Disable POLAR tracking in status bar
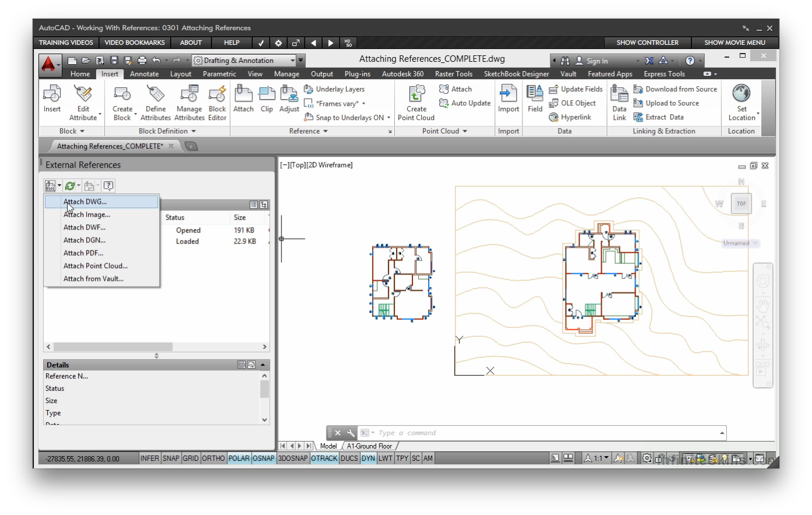Image resolution: width=812 pixels, height=515 pixels. pos(239,458)
